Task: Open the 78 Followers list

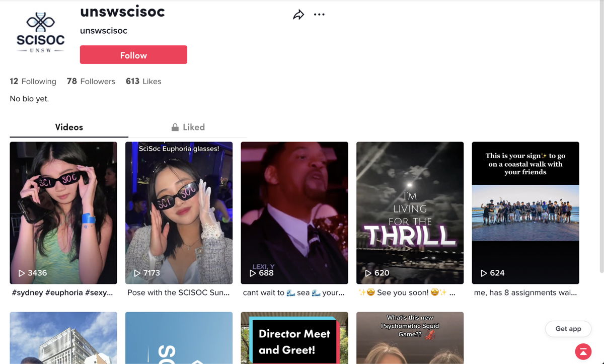Action: [91, 81]
